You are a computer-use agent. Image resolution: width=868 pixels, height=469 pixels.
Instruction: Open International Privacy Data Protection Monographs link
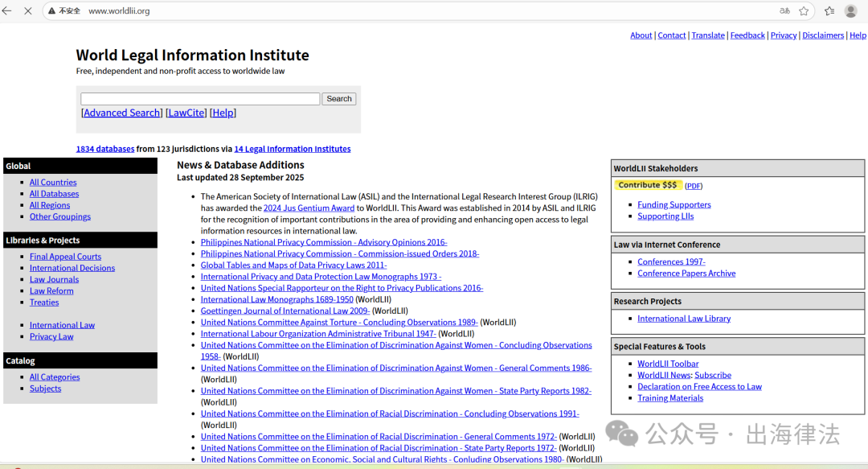pos(321,277)
